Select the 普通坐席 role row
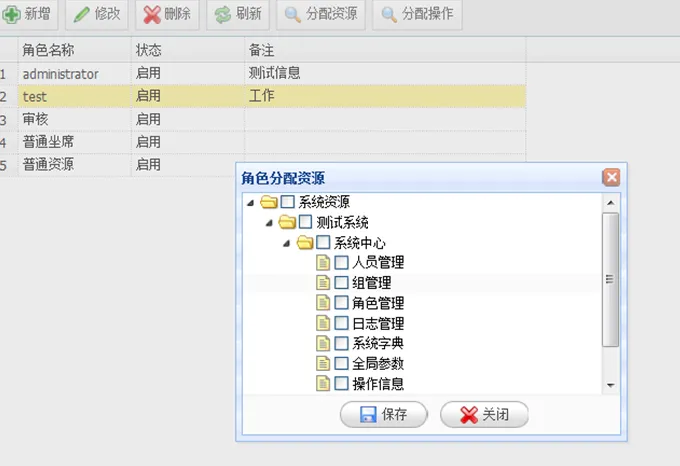The width and height of the screenshot is (680, 466). 263,142
